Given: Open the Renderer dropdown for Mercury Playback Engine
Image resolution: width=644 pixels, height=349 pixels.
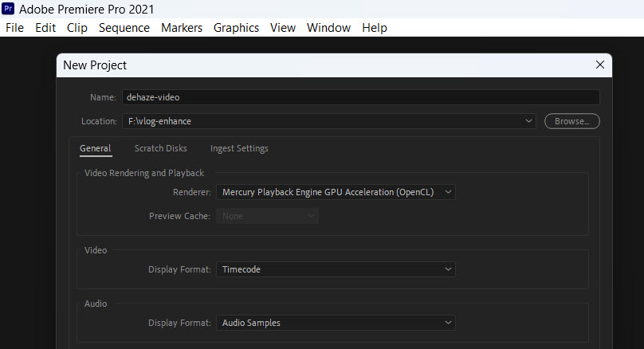Looking at the screenshot, I should tap(336, 192).
